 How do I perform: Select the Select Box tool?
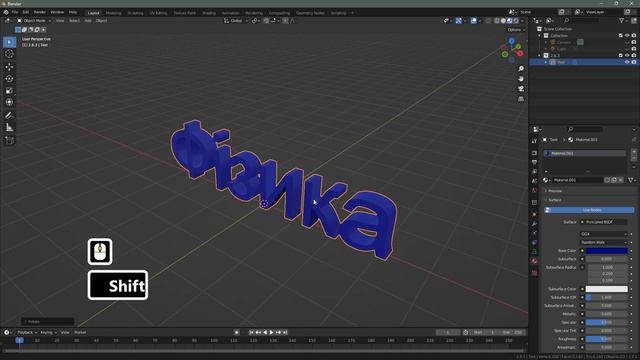[9, 42]
